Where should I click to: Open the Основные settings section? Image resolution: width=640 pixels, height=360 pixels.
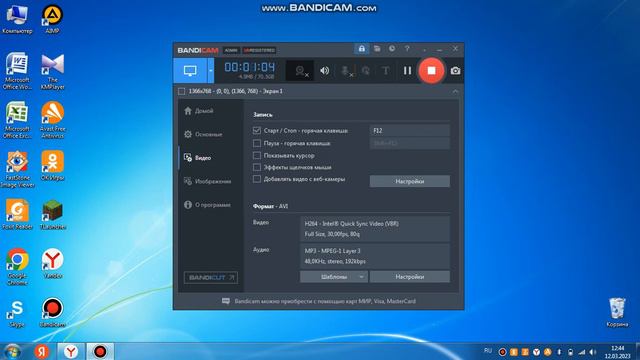pyautogui.click(x=203, y=134)
